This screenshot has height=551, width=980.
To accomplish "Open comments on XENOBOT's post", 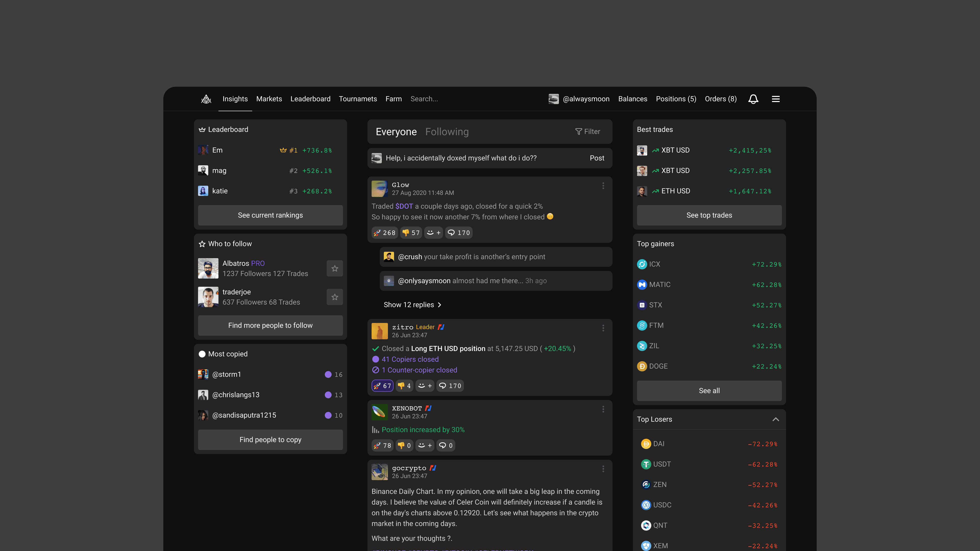I will tap(445, 446).
